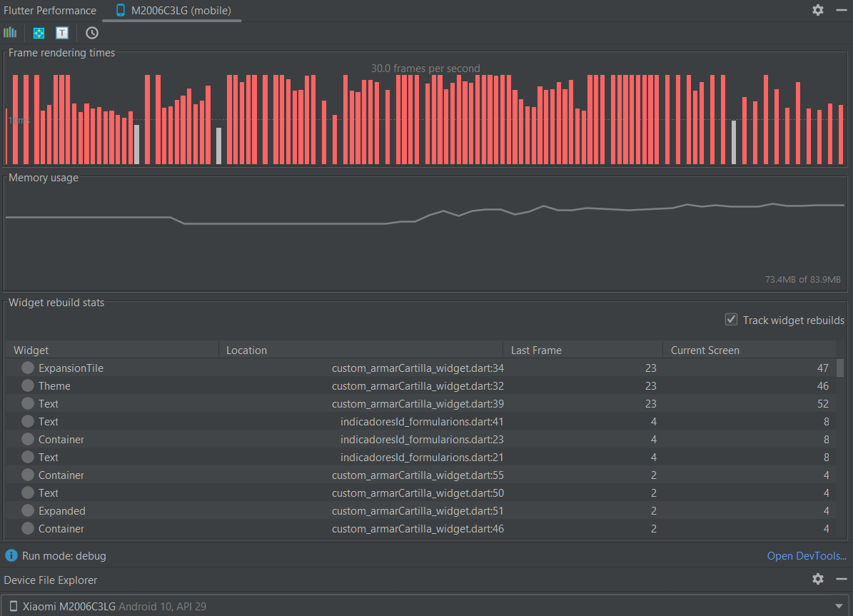This screenshot has width=853, height=616.
Task: Enable slow animations using the clock icon
Action: pos(91,32)
